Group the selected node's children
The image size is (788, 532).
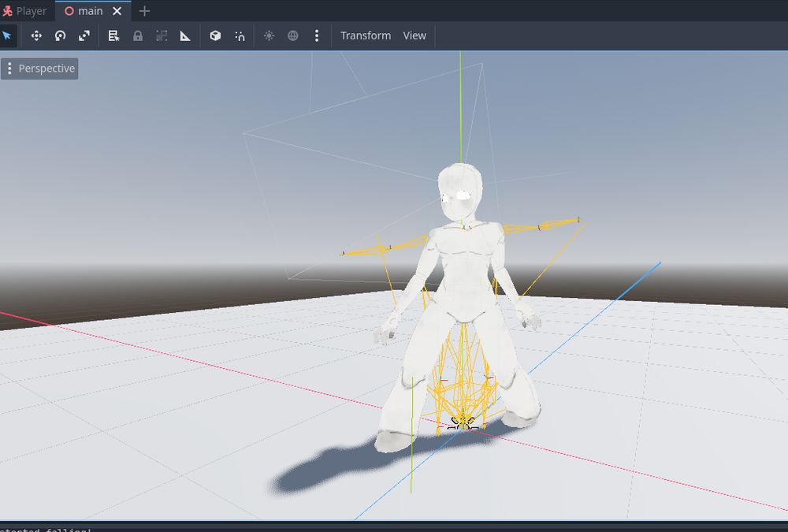tap(162, 35)
